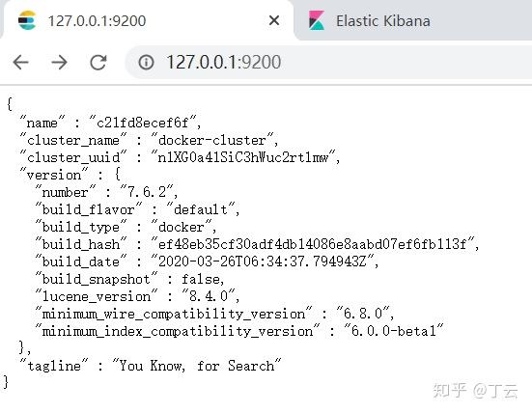Click the build_snapshot false value
The height and width of the screenshot is (413, 532).
pyautogui.click(x=201, y=279)
